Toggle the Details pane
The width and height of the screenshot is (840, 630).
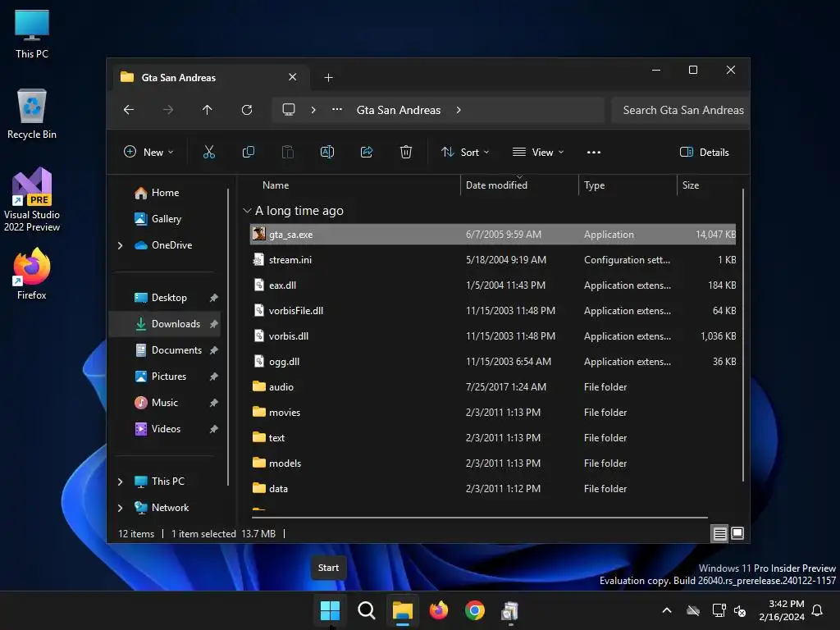coord(705,152)
